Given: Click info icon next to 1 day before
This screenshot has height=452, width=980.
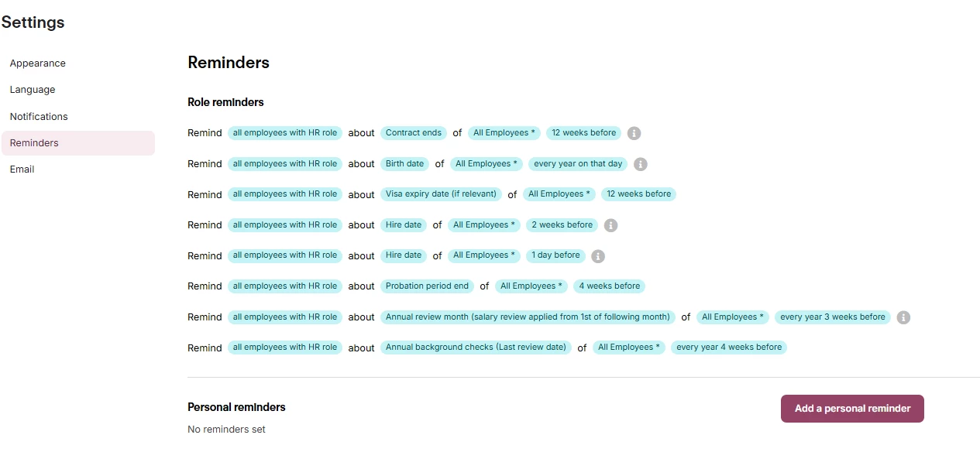Looking at the screenshot, I should tap(598, 256).
